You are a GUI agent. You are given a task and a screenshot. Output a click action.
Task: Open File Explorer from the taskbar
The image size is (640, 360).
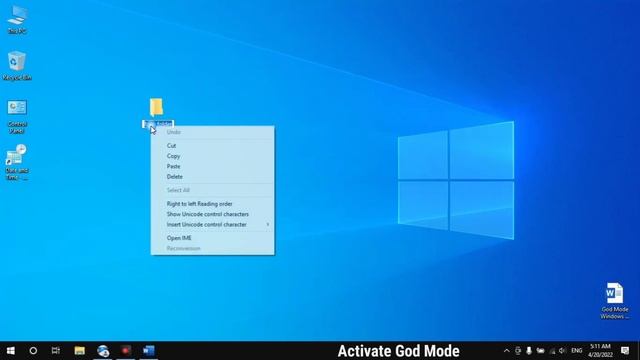point(80,351)
